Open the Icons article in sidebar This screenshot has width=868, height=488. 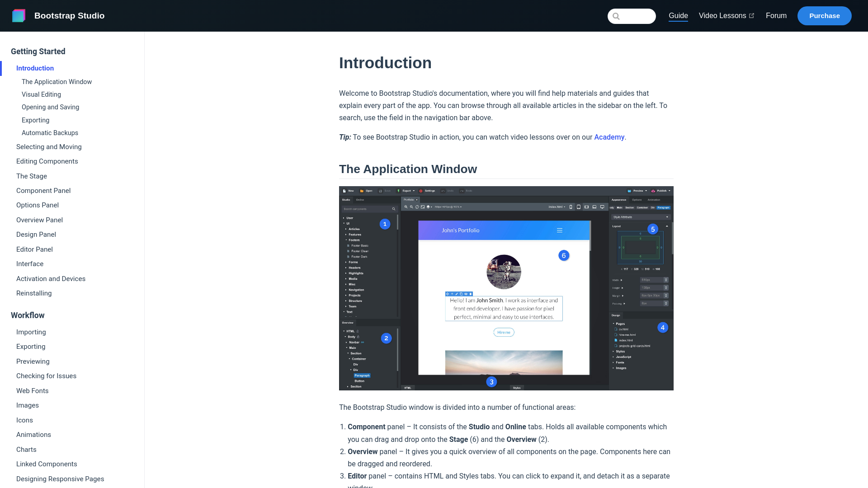click(x=24, y=420)
